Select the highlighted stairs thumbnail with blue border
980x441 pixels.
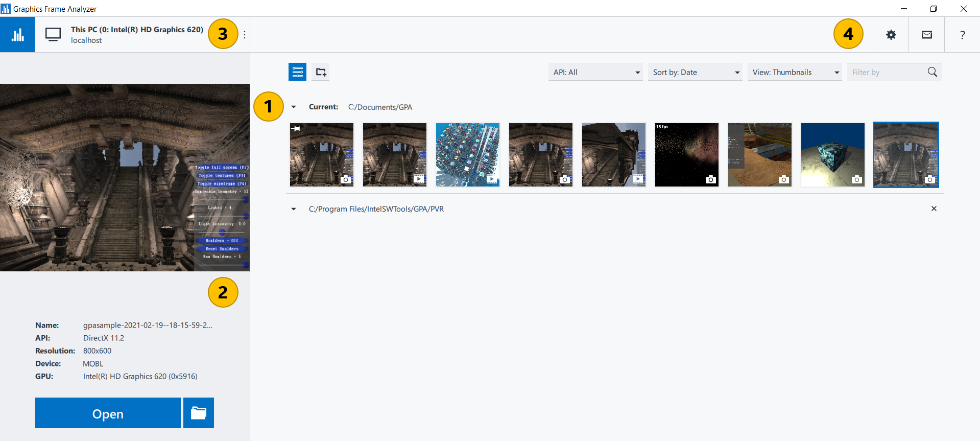tap(906, 155)
